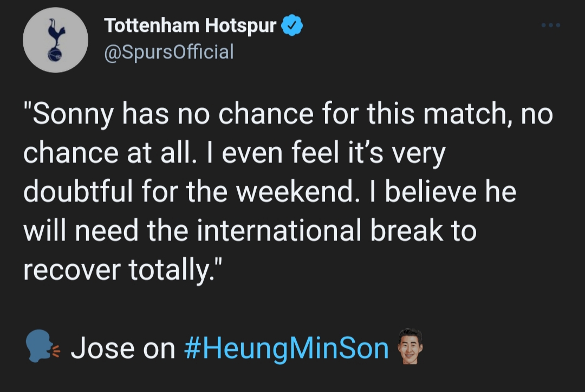Open the #HeungMinSon hashtag link
This screenshot has width=585, height=392.
[286, 348]
